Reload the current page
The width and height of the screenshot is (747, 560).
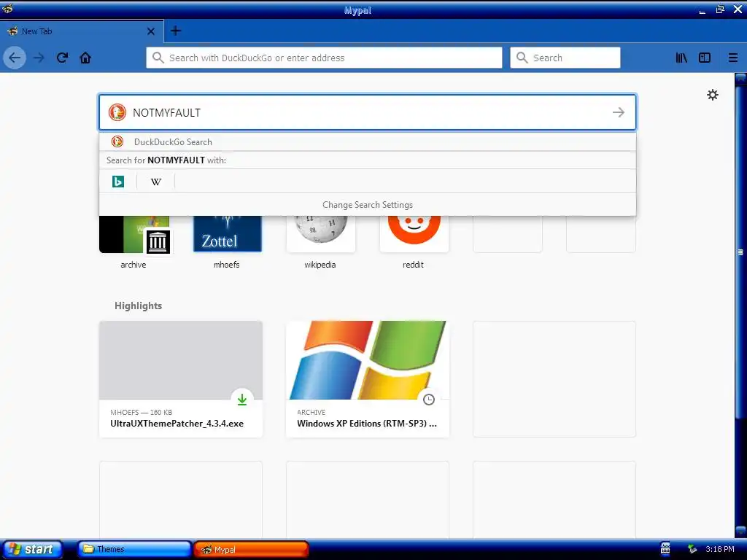pyautogui.click(x=62, y=58)
